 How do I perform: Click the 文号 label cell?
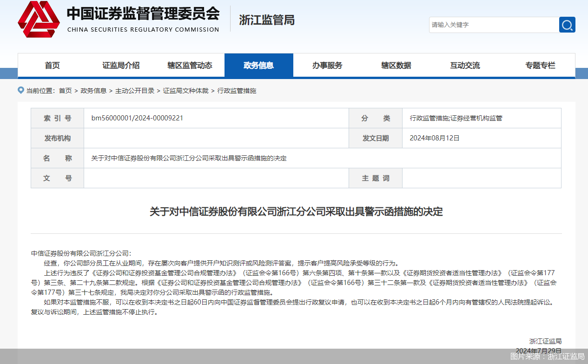[58, 178]
